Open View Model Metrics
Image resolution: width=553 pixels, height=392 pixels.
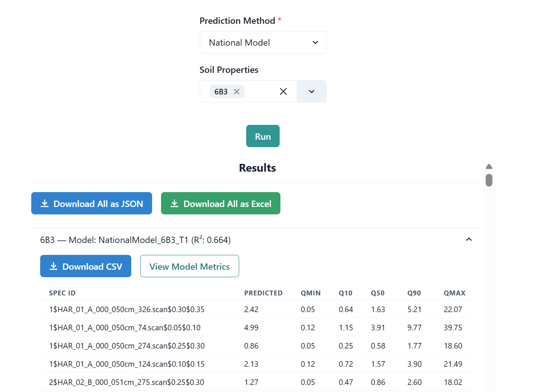[189, 266]
